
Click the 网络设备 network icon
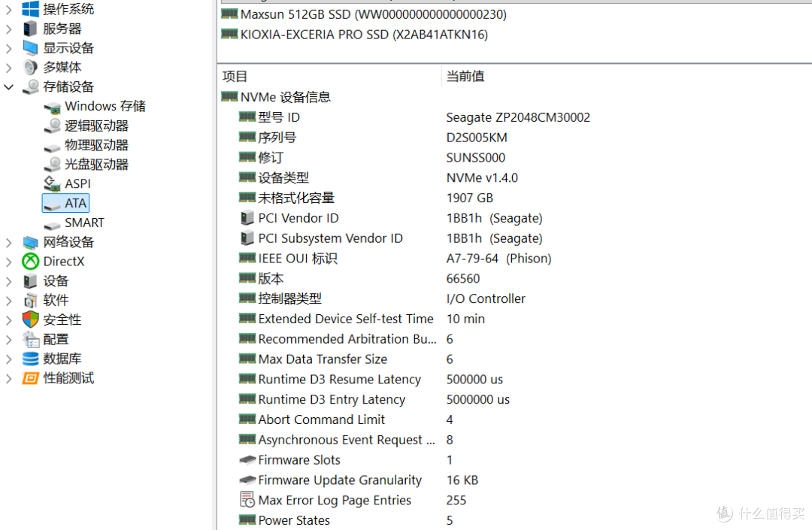click(x=31, y=242)
